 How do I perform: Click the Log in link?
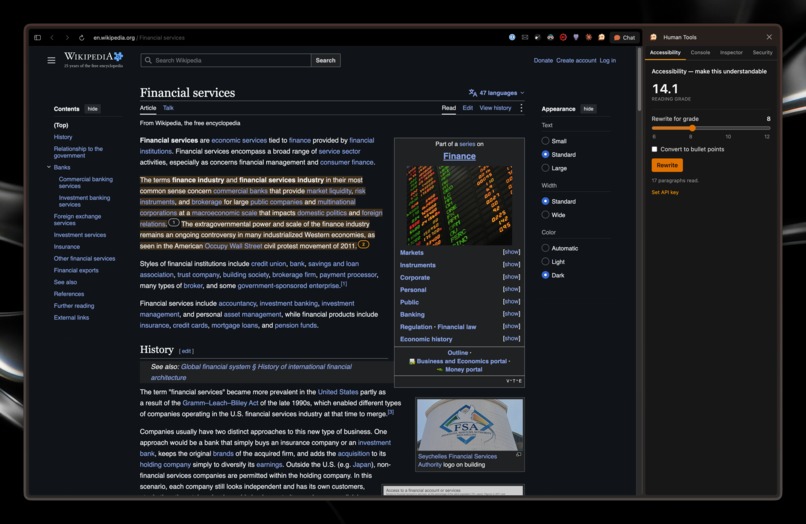(x=608, y=61)
